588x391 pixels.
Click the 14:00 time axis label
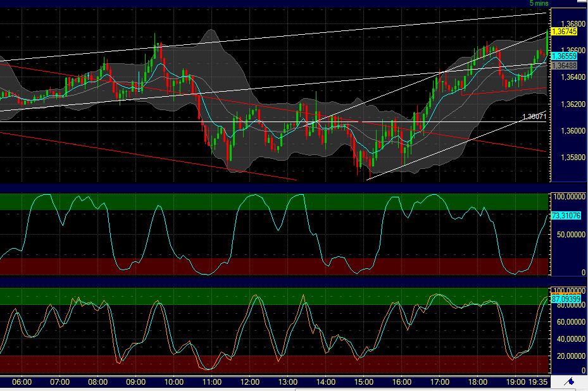tap(325, 382)
